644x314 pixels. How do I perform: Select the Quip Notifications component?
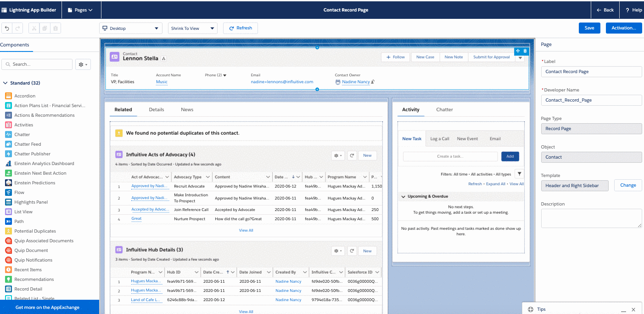(x=33, y=260)
